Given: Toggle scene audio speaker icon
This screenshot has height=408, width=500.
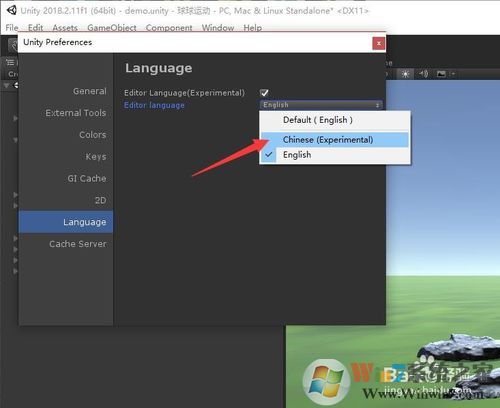Looking at the screenshot, I should pos(424,74).
